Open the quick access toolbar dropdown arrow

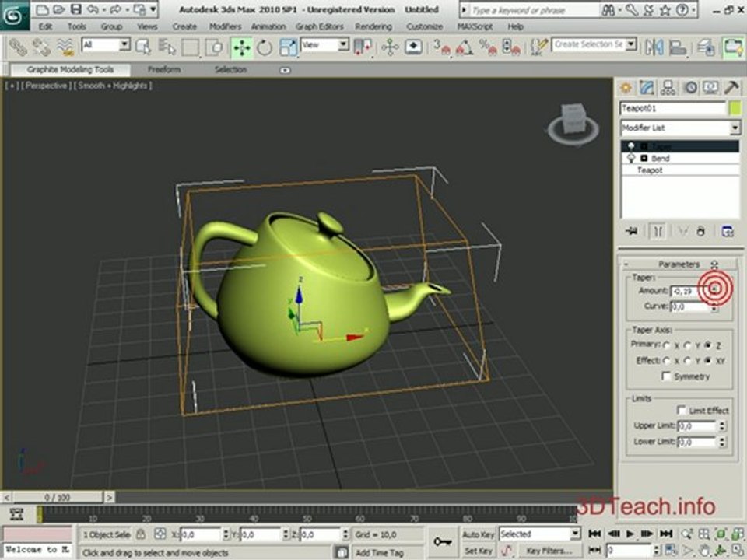pos(153,9)
